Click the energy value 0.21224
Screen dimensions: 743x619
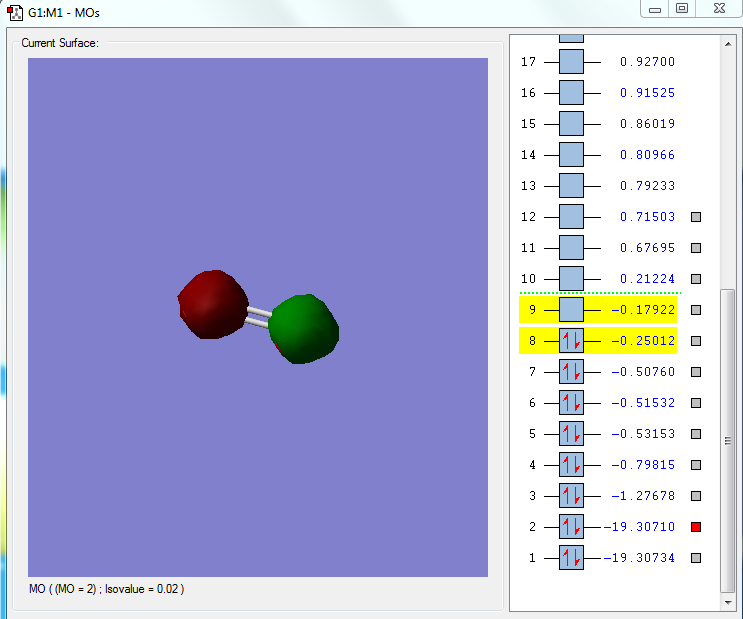(x=647, y=279)
